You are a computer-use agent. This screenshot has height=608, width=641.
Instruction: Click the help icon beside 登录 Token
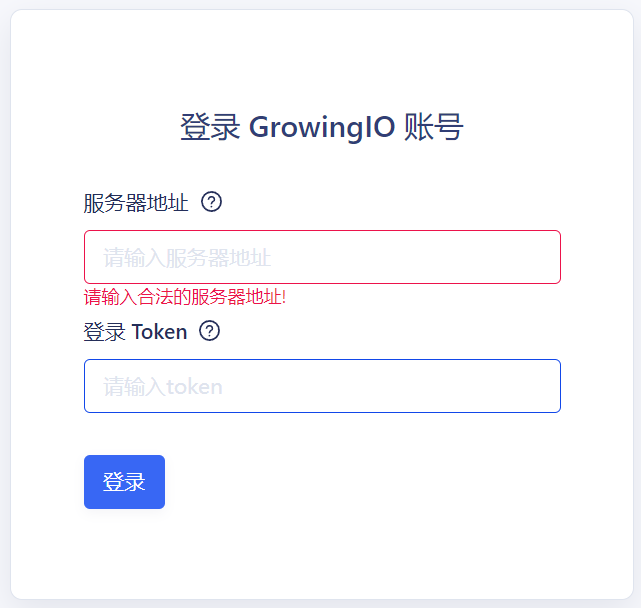[209, 331]
